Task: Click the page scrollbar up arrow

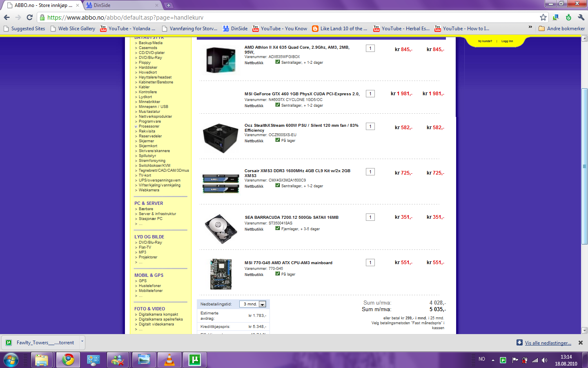Action: 584,39
